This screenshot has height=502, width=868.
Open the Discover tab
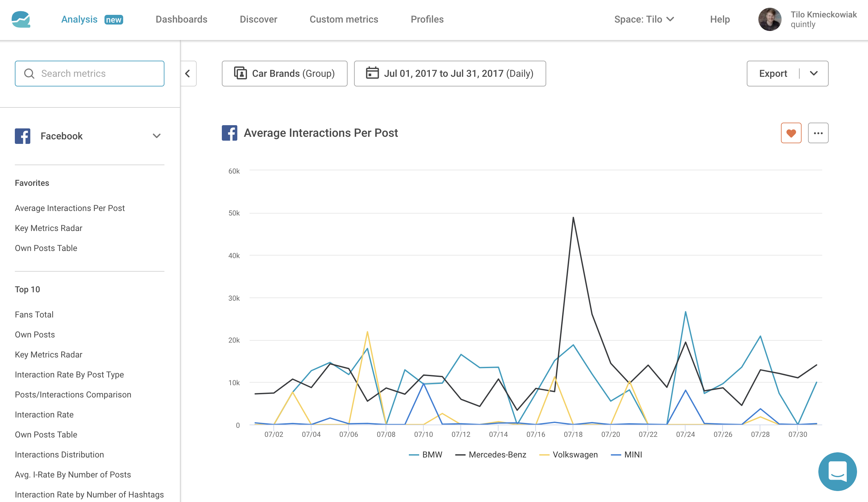click(258, 19)
